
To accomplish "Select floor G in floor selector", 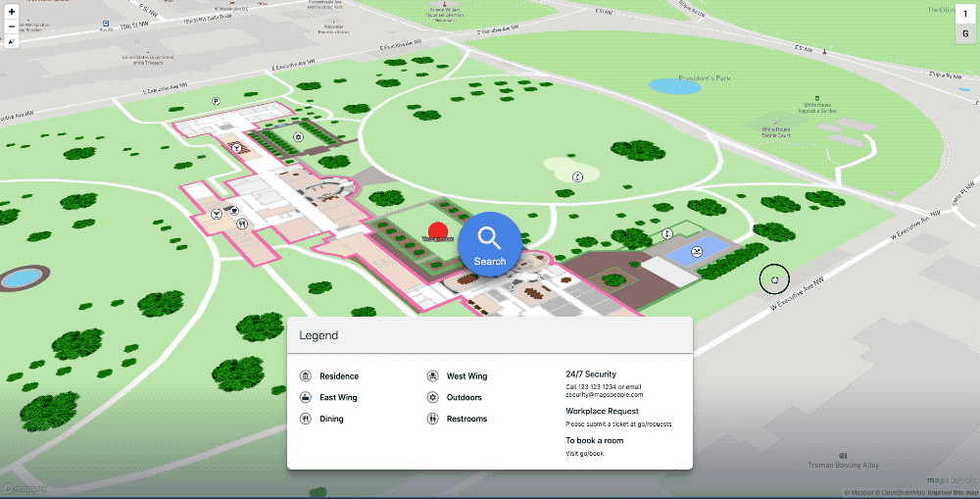I will [964, 34].
